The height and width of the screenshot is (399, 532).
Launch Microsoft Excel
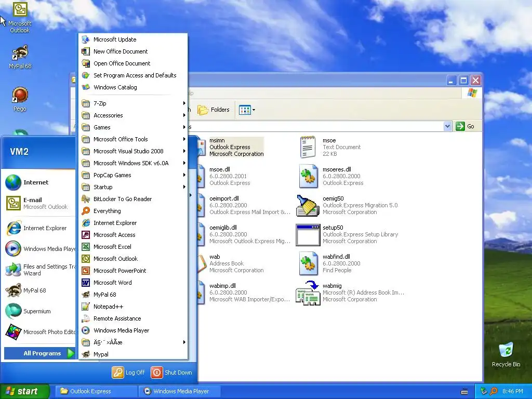133,247
